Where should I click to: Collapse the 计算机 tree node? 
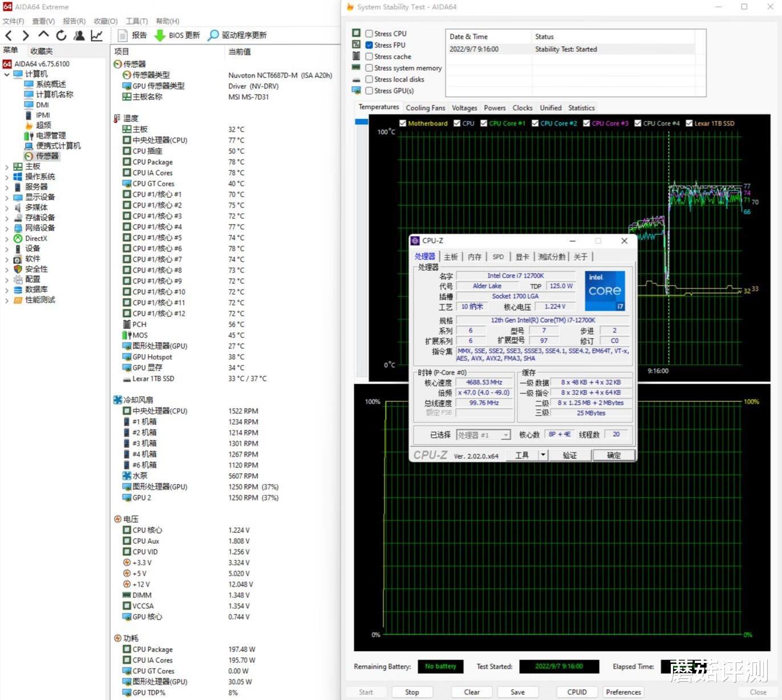point(7,74)
